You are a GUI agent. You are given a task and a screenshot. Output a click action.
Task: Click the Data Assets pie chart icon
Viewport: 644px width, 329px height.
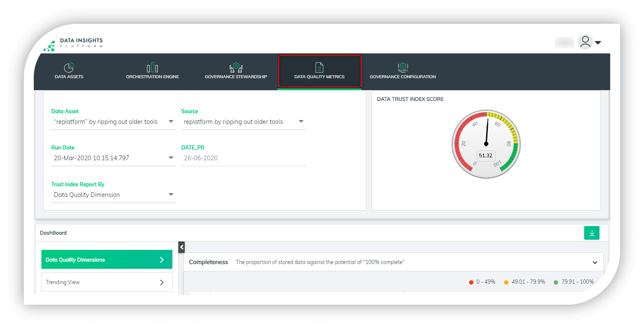69,68
